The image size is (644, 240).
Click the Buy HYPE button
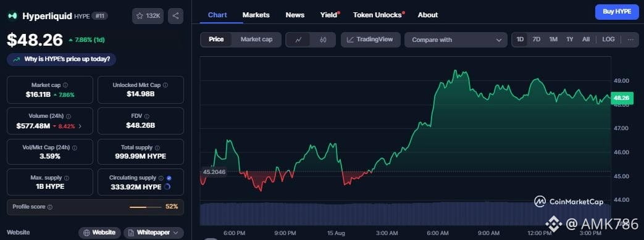click(617, 12)
